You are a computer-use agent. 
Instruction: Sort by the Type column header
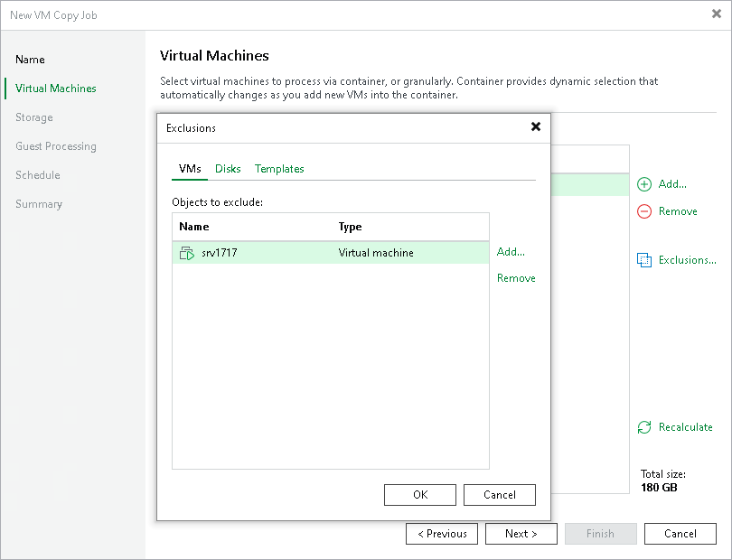[x=350, y=227]
